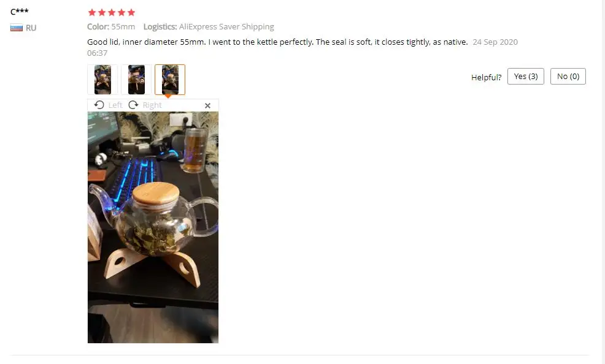This screenshot has height=364, width=605.
Task: Click the Russian flag icon
Action: [x=16, y=28]
